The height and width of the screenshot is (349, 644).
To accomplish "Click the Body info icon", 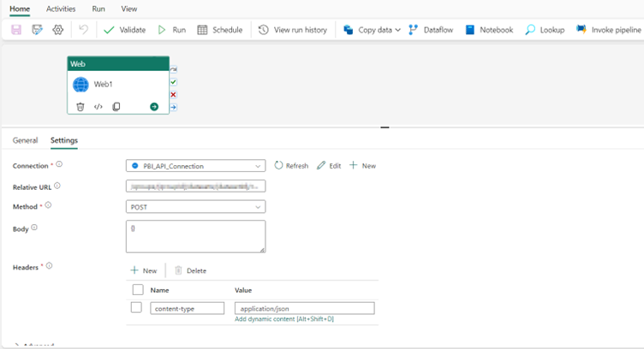I will click(x=34, y=228).
